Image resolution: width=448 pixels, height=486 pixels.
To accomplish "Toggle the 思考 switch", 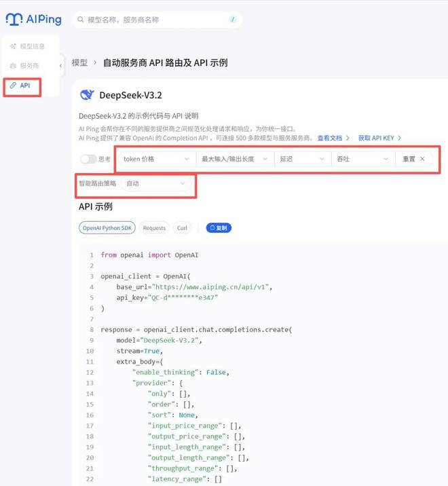I will (x=88, y=159).
